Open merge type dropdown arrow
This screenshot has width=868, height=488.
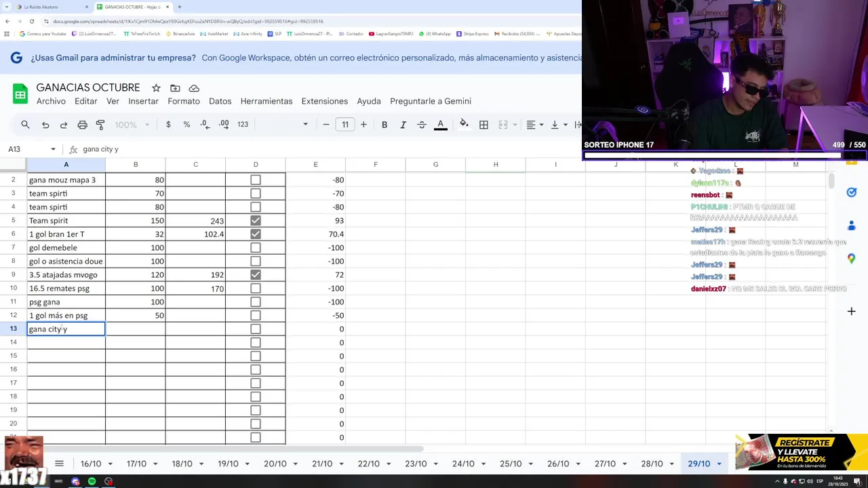pyautogui.click(x=514, y=125)
